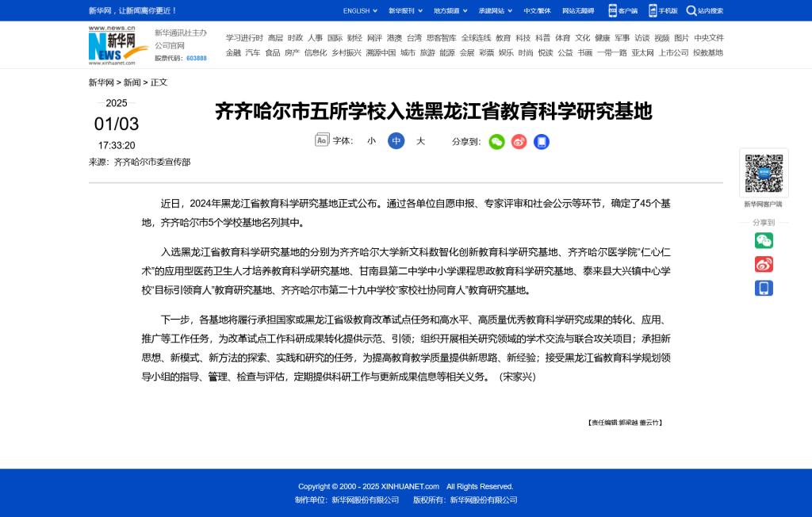
Task: Click the client app QR code image
Action: [x=764, y=173]
